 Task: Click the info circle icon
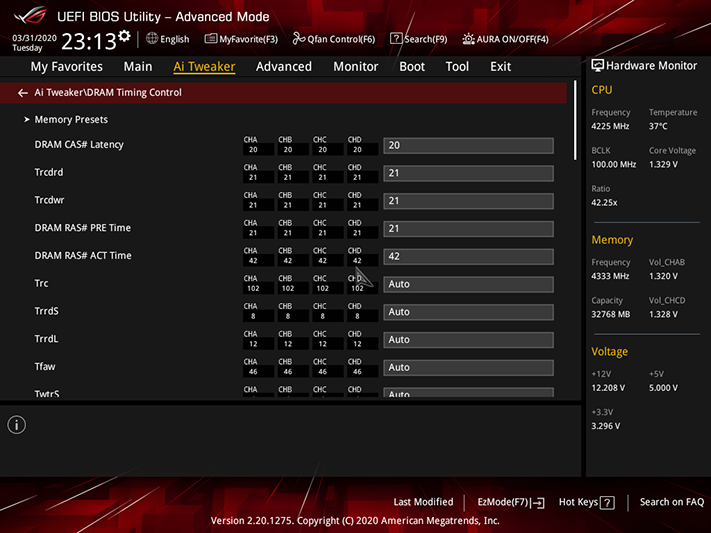17,425
